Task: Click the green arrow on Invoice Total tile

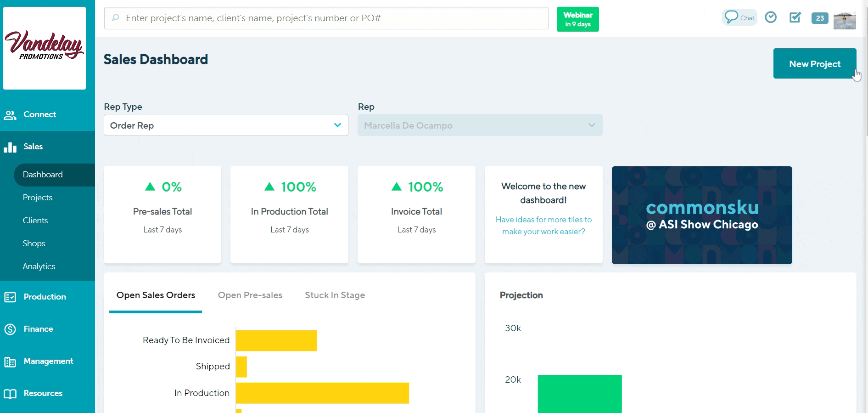Action: click(397, 187)
